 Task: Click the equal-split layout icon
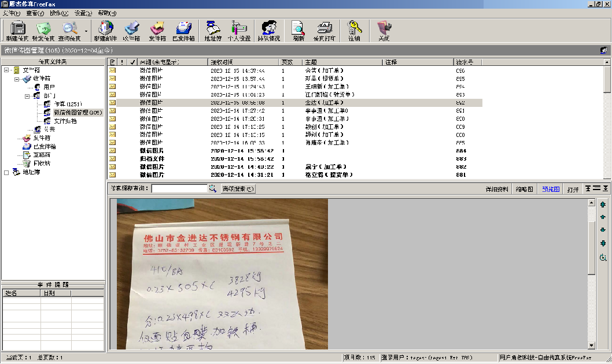tap(597, 188)
